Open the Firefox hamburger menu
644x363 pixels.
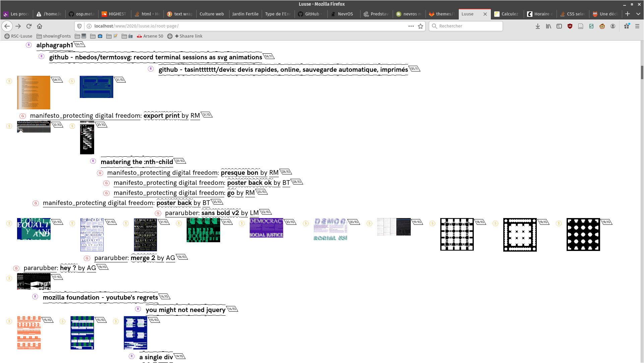coord(637,26)
